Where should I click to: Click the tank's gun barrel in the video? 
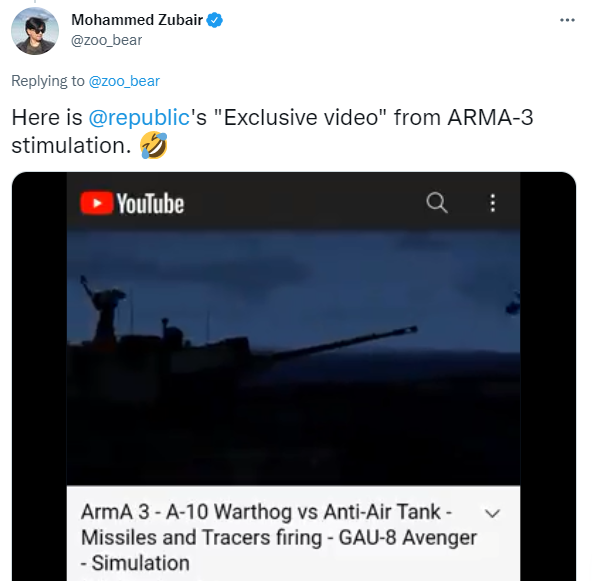click(342, 343)
